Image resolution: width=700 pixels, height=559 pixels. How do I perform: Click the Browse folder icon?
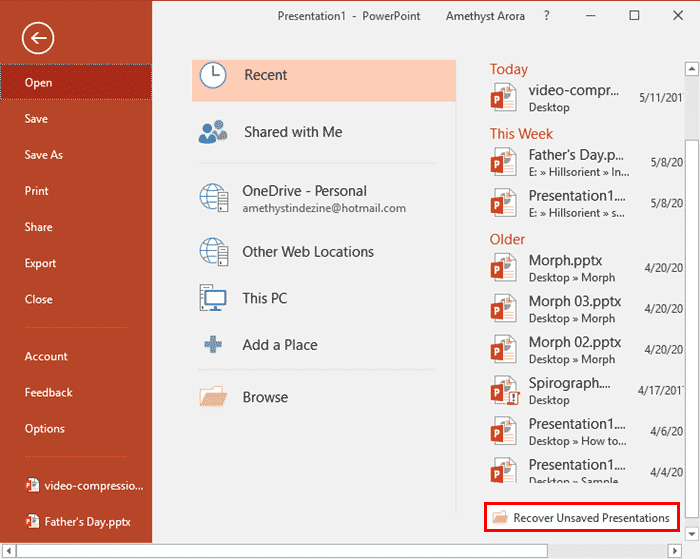tap(213, 396)
